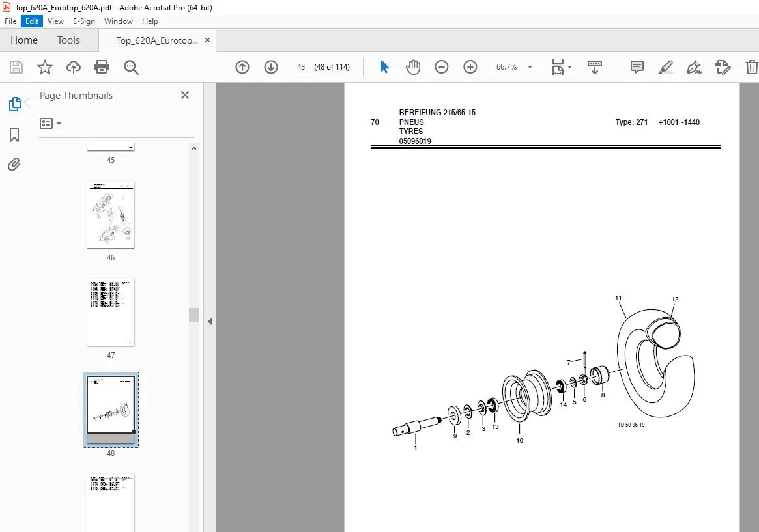Image resolution: width=759 pixels, height=532 pixels.
Task: Click the Type: 271 text
Action: (x=631, y=122)
